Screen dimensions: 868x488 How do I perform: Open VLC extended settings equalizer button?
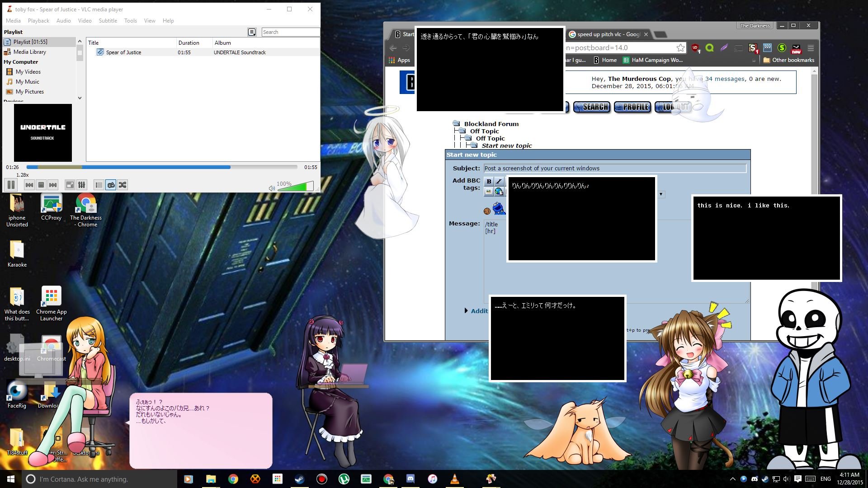(81, 185)
